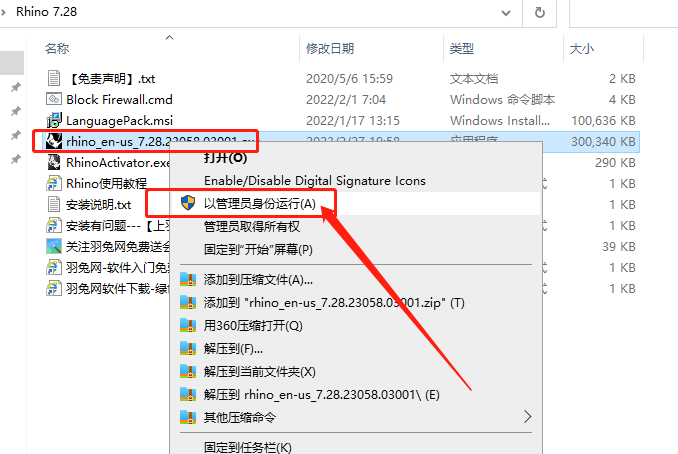Screen dimensions: 678x454
Task: Sort by 大小 column header
Action: click(582, 48)
